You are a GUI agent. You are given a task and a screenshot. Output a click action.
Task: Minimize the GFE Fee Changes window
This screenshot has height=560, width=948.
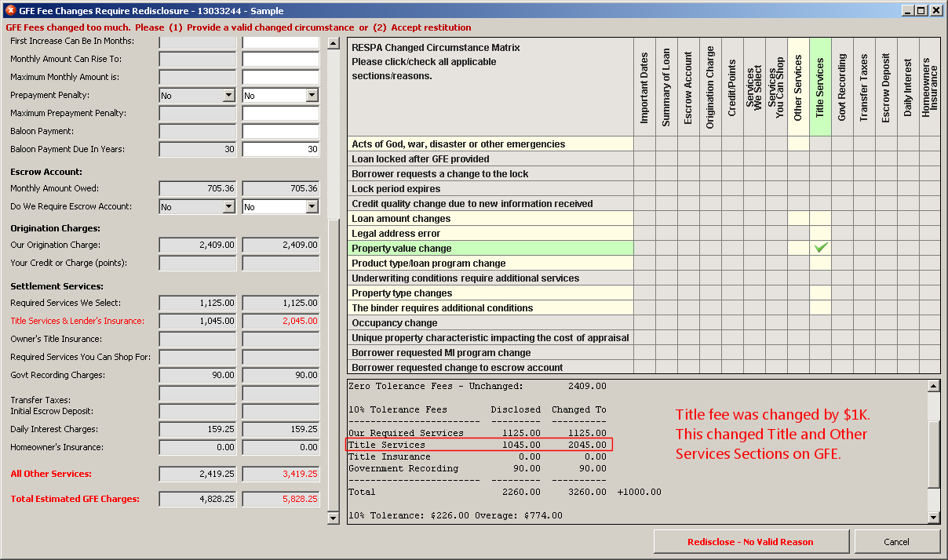pyautogui.click(x=908, y=11)
